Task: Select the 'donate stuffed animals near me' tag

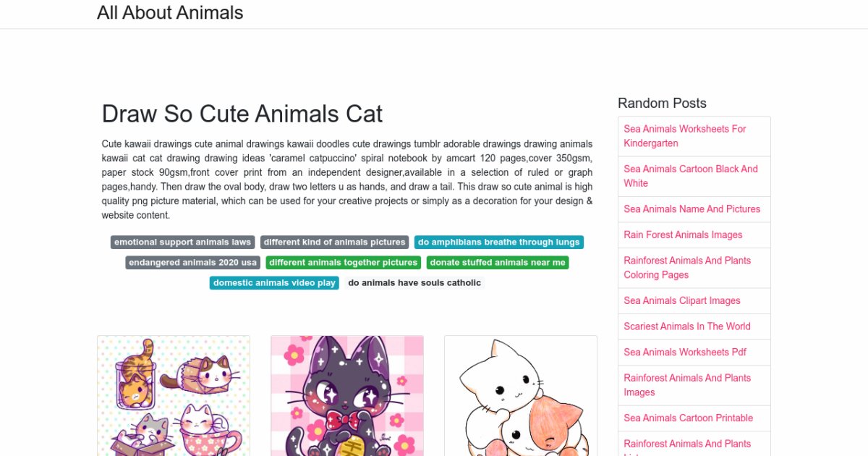Action: click(498, 263)
